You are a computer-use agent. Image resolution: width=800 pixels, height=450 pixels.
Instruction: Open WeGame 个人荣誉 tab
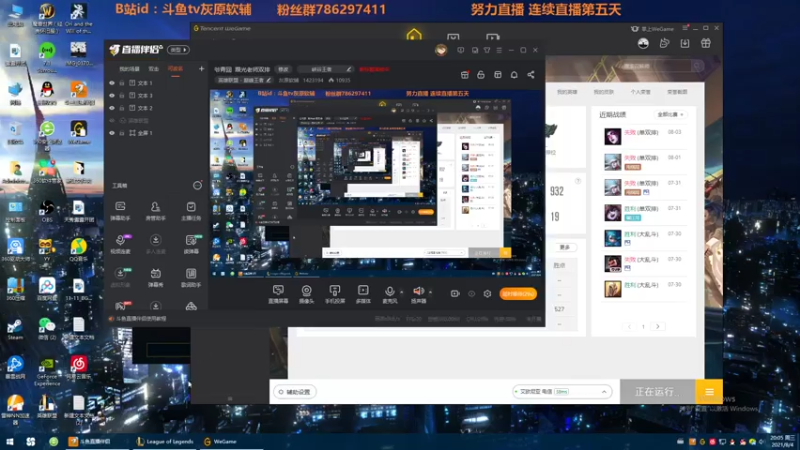pyautogui.click(x=640, y=92)
